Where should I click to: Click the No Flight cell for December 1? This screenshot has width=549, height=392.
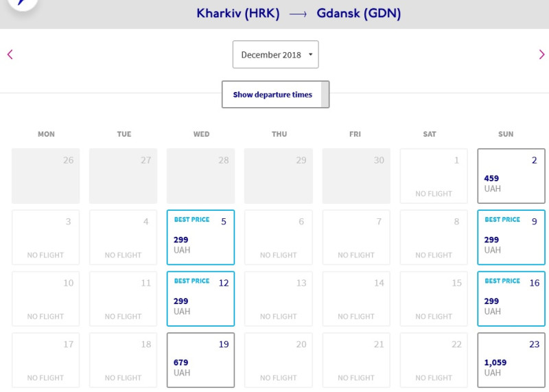(434, 176)
